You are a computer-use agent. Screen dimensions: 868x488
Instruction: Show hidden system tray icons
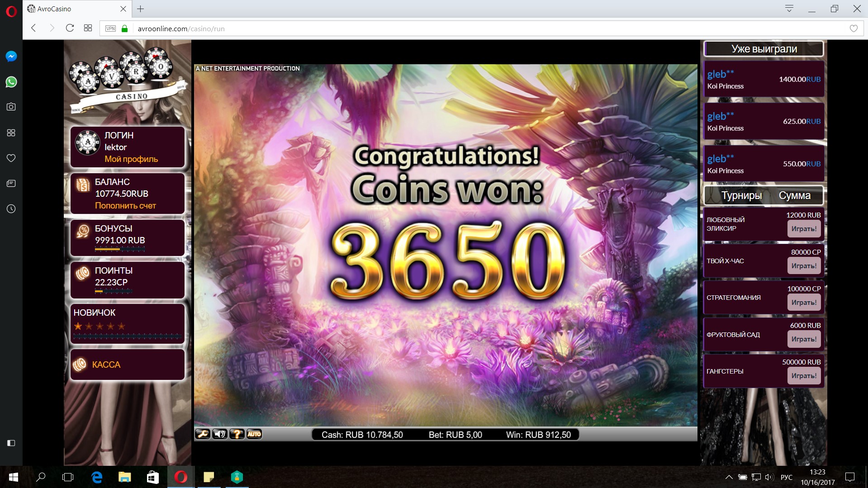tap(729, 477)
